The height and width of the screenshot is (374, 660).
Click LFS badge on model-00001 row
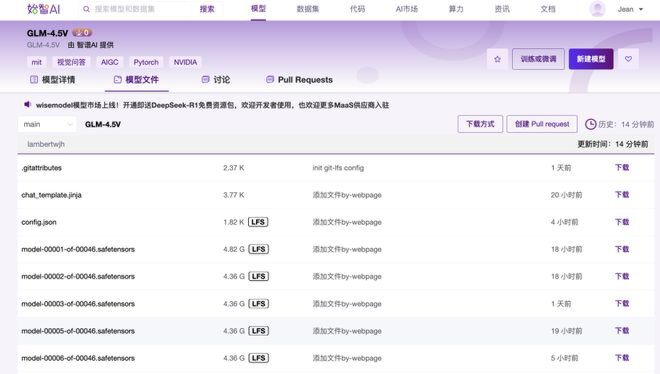258,249
